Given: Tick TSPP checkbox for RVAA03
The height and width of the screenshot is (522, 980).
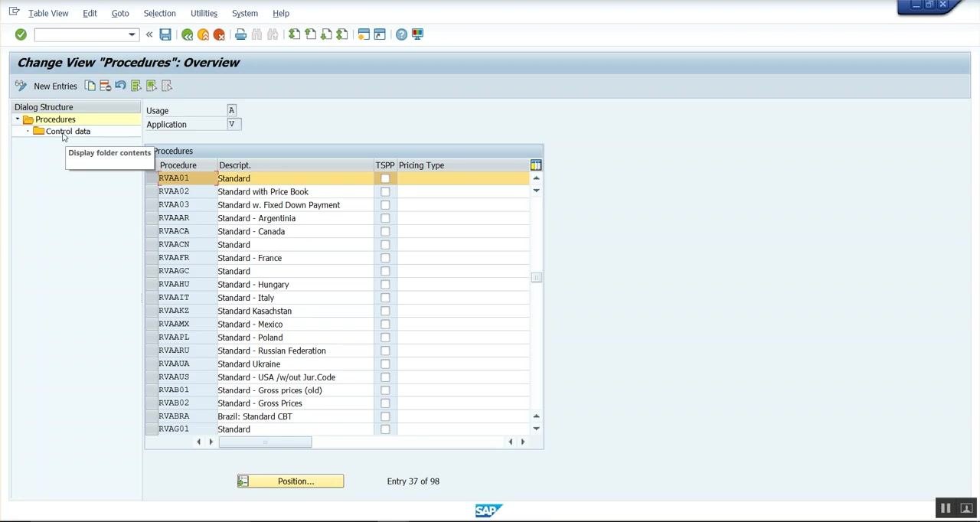Looking at the screenshot, I should [385, 205].
